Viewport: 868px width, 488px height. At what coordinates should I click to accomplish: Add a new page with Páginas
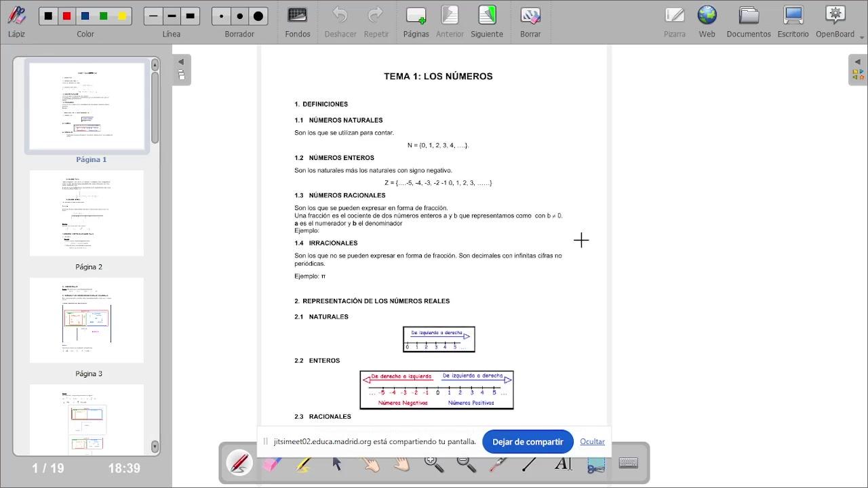(x=416, y=22)
